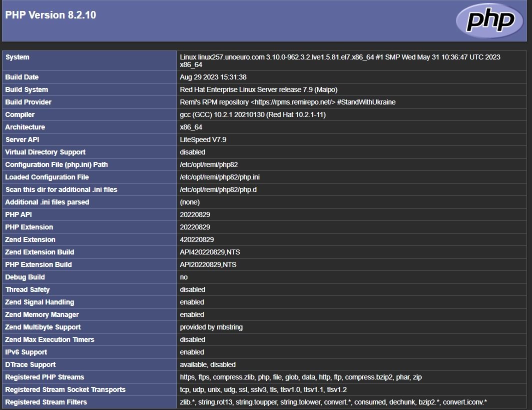The image size is (532, 410).
Task: Click the Debug Build no value
Action: point(183,277)
